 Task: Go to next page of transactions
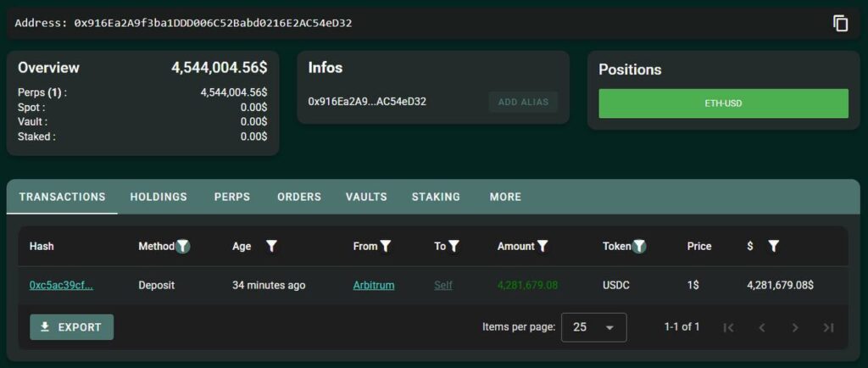click(x=795, y=327)
